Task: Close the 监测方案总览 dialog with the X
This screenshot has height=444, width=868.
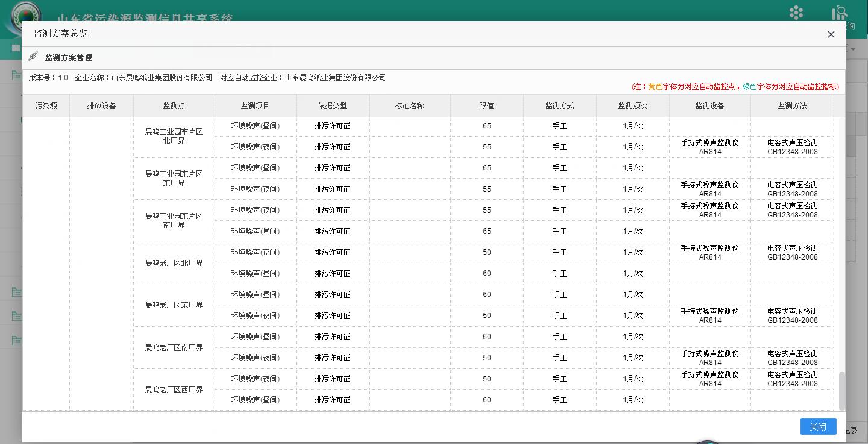Action: (831, 34)
